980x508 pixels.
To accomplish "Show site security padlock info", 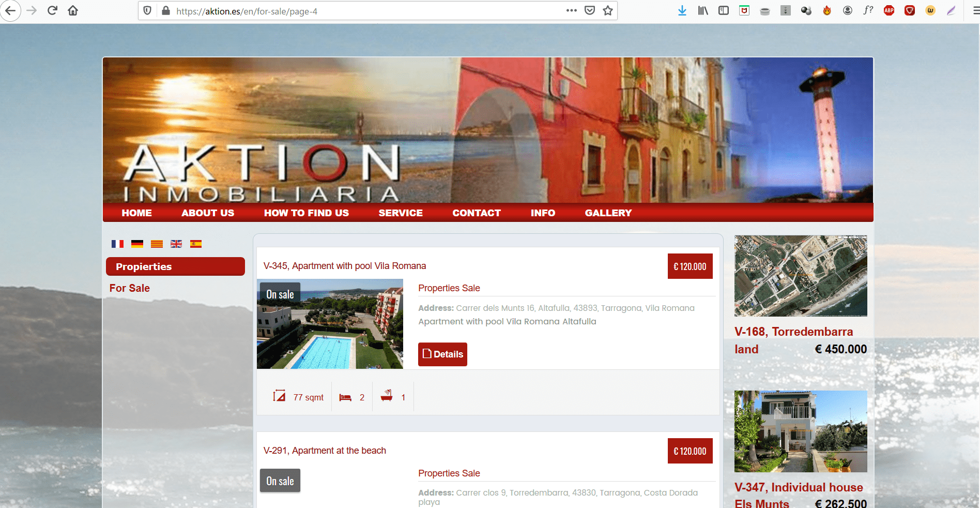I will (x=166, y=10).
